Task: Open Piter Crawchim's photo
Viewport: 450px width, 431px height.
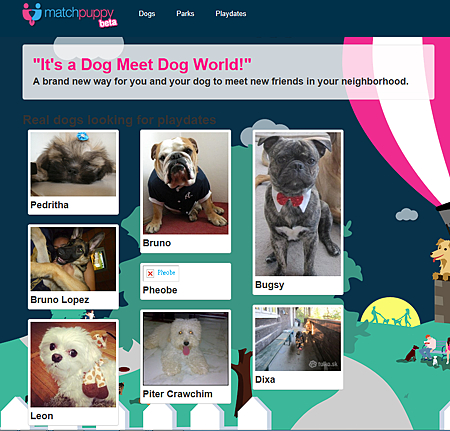Action: (186, 349)
